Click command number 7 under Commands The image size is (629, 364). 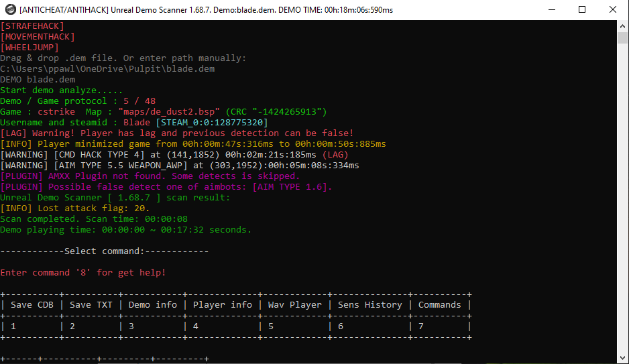coord(421,326)
